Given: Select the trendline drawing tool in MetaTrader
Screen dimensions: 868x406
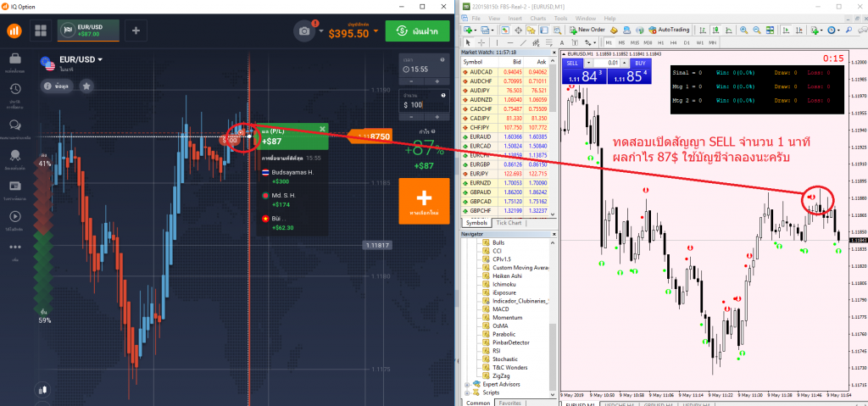Looking at the screenshot, I should click(523, 42).
